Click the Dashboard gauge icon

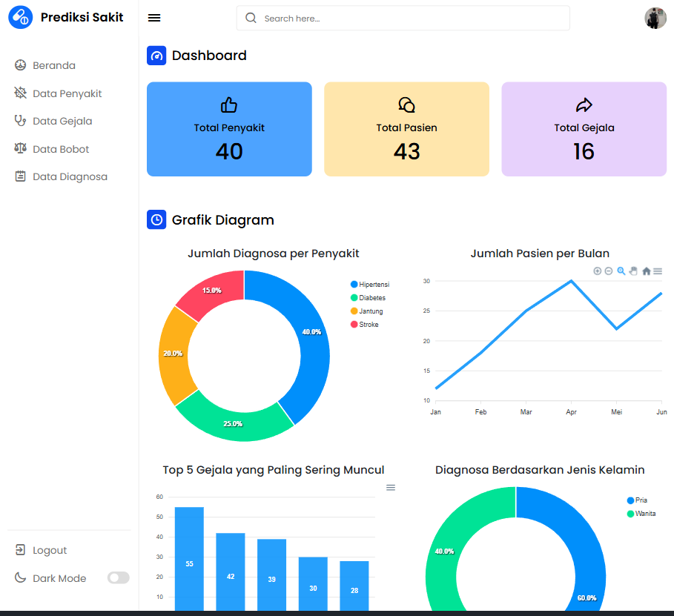pyautogui.click(x=156, y=56)
